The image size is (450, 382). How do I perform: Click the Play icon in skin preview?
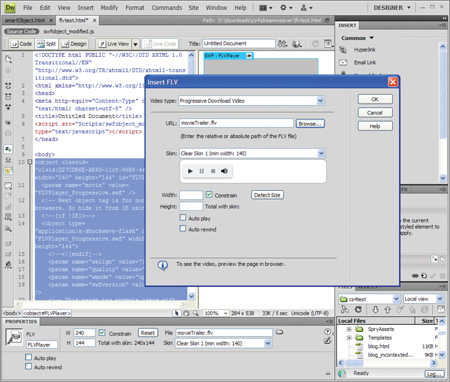coord(190,171)
